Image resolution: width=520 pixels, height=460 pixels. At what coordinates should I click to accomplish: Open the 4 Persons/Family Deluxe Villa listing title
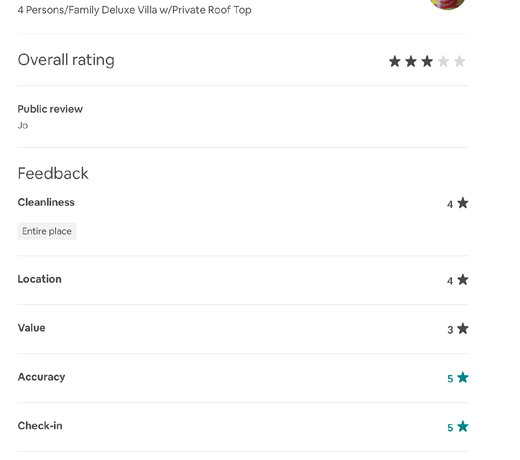134,10
